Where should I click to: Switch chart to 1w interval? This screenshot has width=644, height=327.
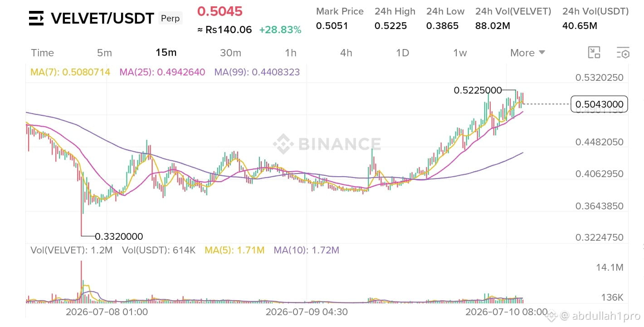pos(460,53)
